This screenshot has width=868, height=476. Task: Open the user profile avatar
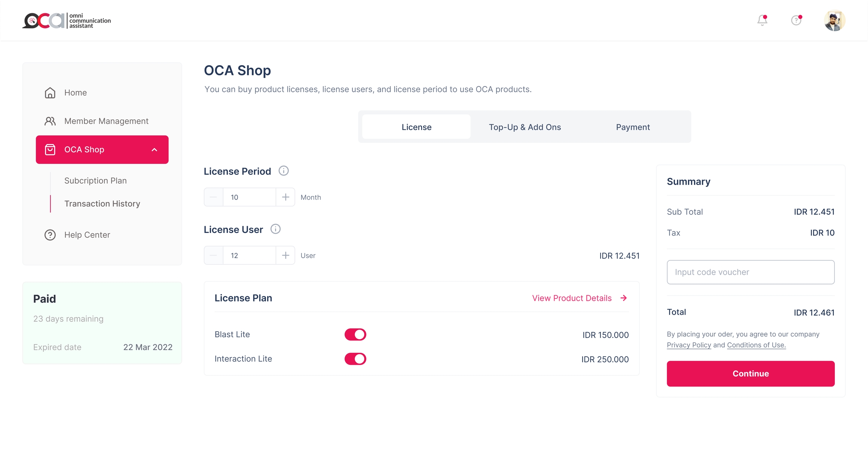[x=834, y=21]
